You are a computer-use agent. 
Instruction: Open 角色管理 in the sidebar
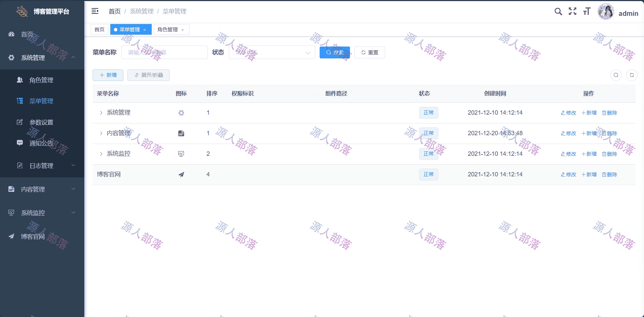pos(42,80)
